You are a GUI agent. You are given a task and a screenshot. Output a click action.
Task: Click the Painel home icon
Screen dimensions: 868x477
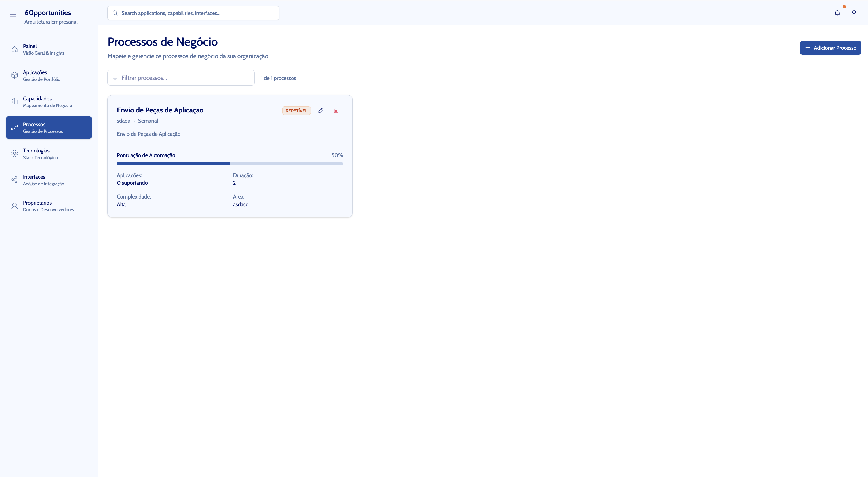pos(14,49)
